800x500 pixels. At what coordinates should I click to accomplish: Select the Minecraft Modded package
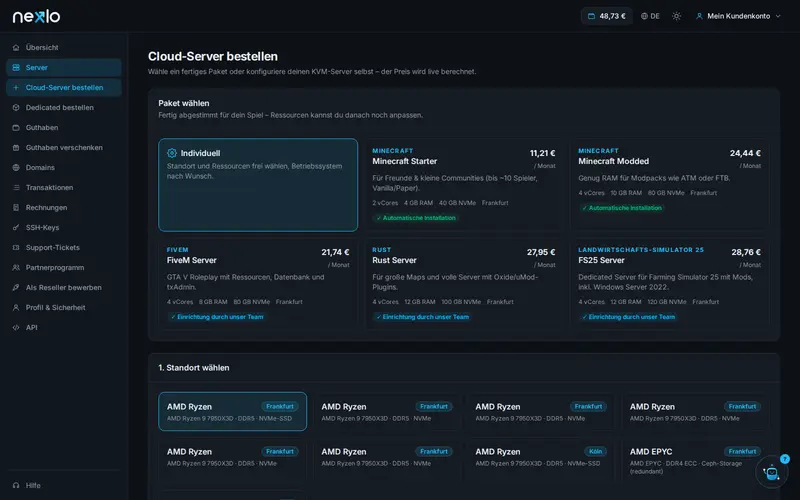pos(669,185)
